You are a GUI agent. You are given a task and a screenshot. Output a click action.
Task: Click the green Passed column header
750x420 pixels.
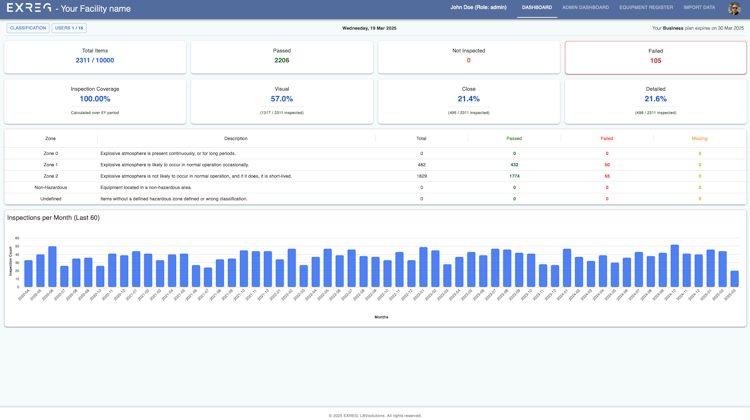514,138
